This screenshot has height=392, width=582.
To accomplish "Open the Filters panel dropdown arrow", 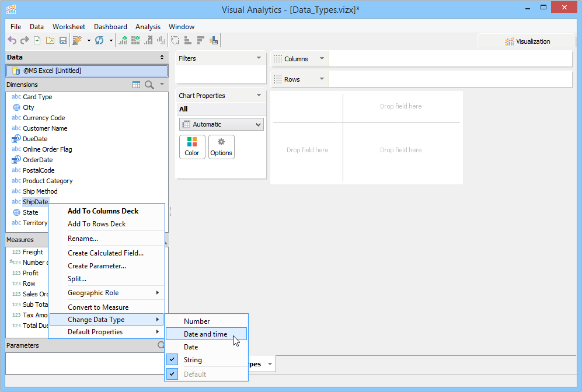I will pos(259,58).
